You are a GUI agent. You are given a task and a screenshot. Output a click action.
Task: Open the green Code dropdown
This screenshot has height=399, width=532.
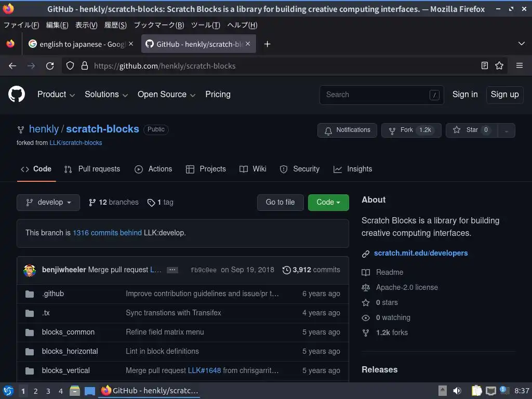(328, 202)
